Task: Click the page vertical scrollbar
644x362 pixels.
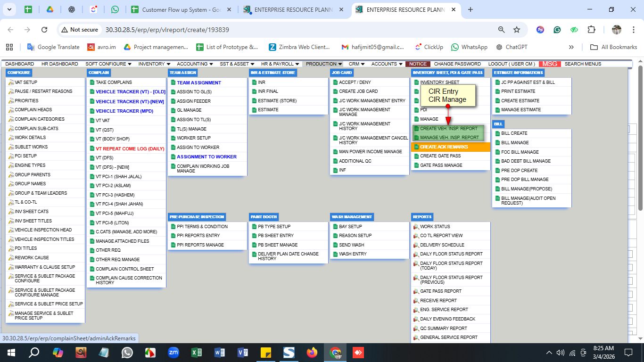Action: pyautogui.click(x=640, y=138)
